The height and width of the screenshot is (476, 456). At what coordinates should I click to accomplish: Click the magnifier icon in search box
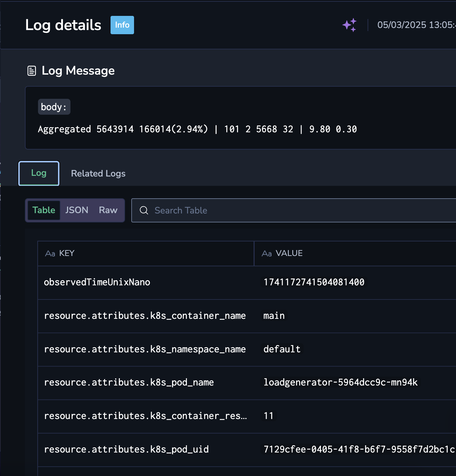[144, 210]
